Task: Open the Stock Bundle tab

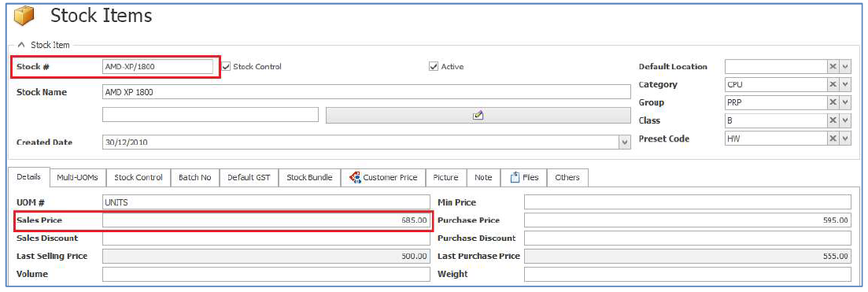Action: pos(309,177)
